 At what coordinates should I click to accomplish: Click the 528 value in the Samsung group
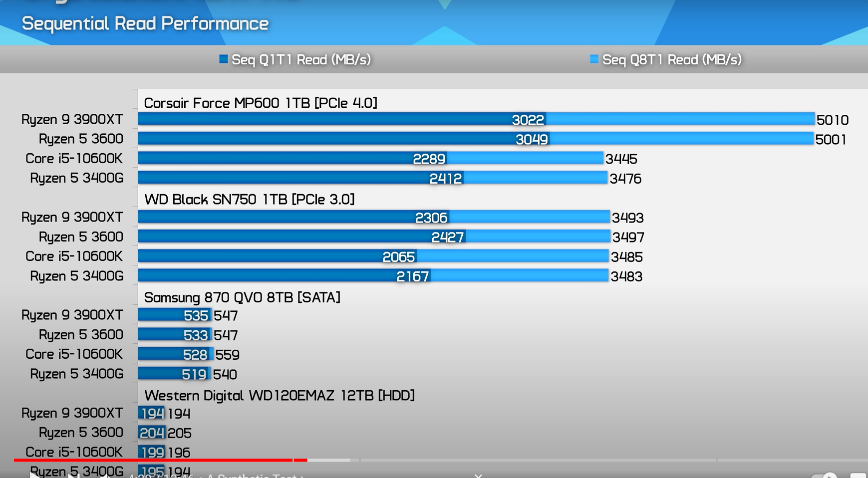(195, 354)
